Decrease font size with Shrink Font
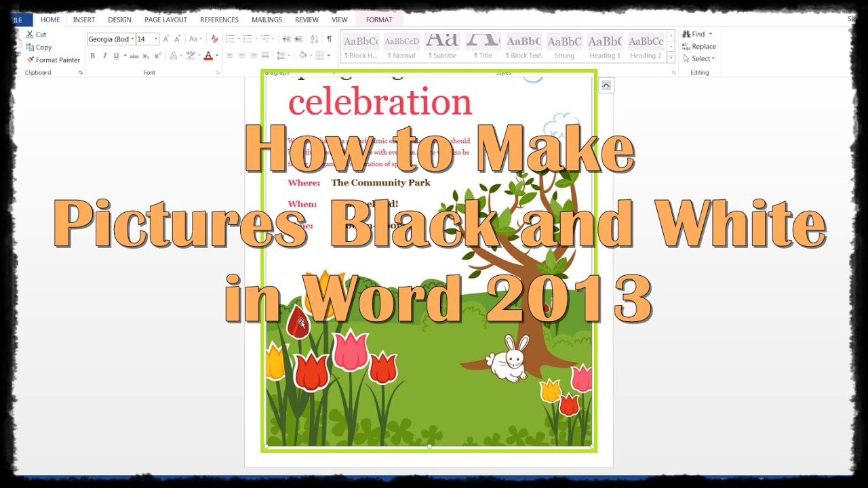The height and width of the screenshot is (488, 868). (x=178, y=39)
